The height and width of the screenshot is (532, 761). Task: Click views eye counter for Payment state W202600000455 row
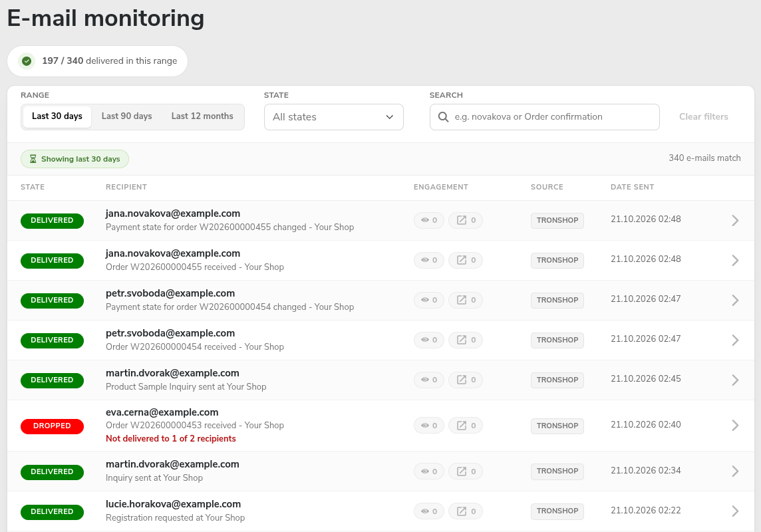429,220
